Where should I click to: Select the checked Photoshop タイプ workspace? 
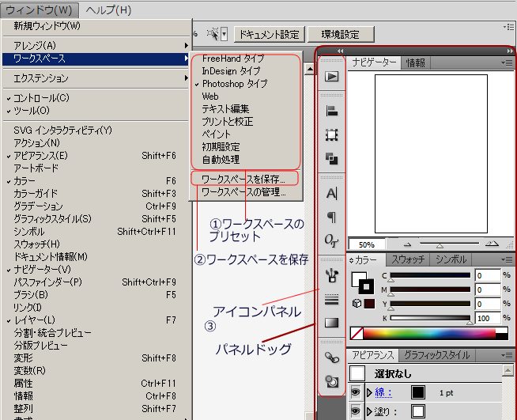coord(246,84)
